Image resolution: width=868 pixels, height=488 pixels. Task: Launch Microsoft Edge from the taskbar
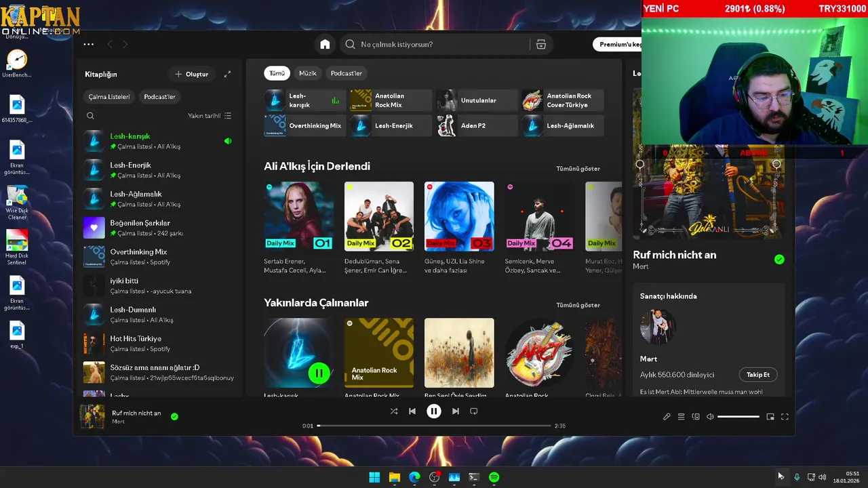pos(414,477)
